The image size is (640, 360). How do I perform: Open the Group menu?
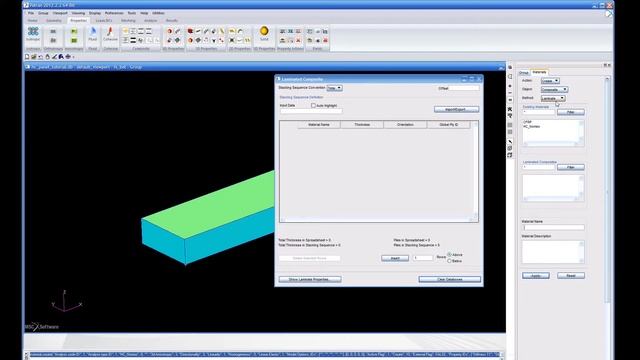(x=43, y=13)
